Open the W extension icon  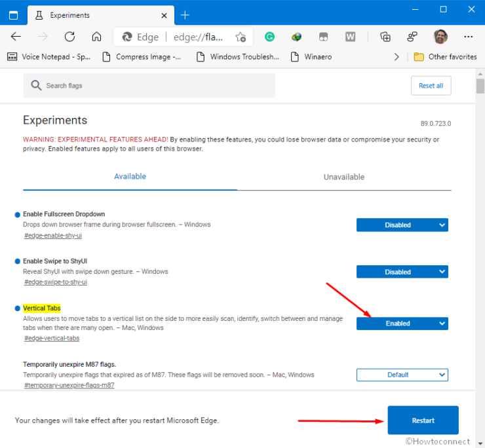pyautogui.click(x=350, y=37)
